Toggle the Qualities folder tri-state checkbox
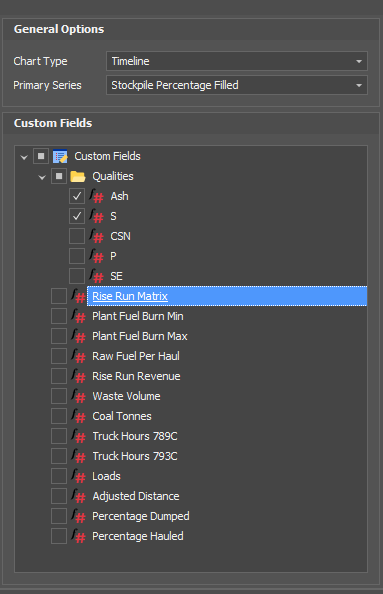 (59, 176)
